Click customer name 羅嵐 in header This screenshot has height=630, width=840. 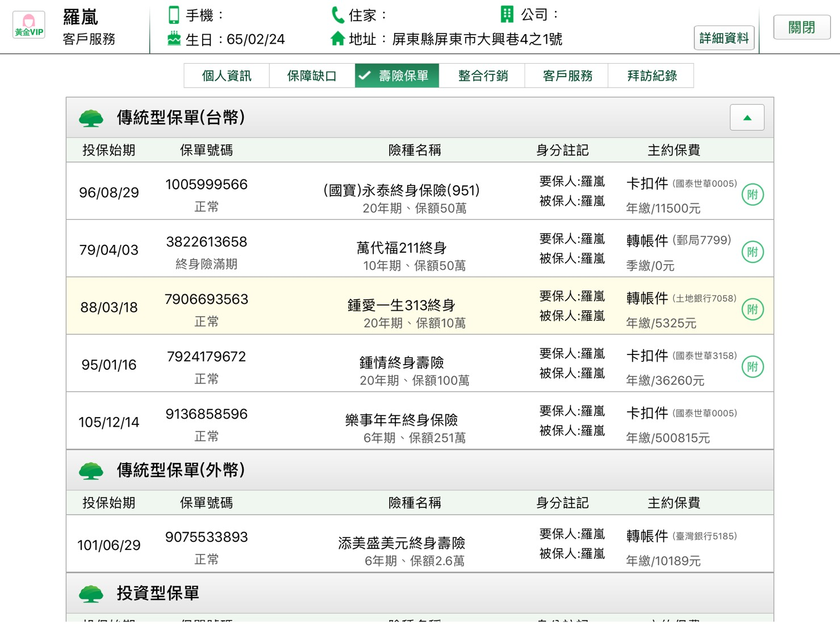[81, 17]
